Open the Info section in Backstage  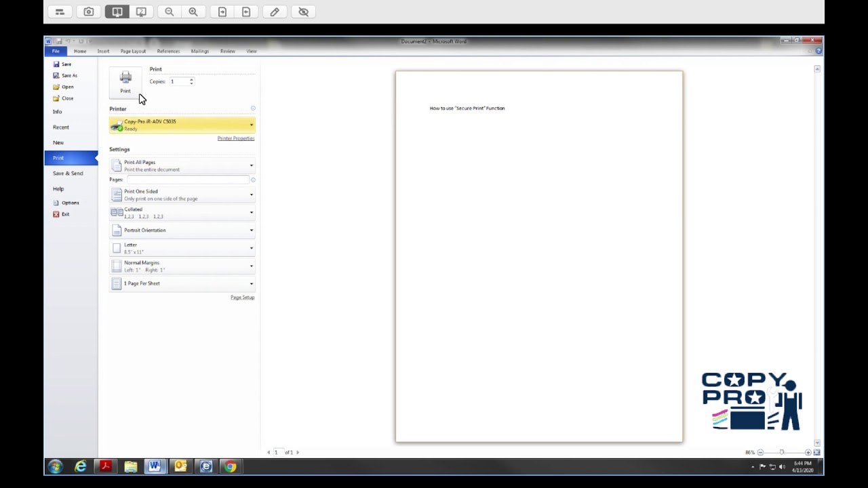(x=58, y=112)
